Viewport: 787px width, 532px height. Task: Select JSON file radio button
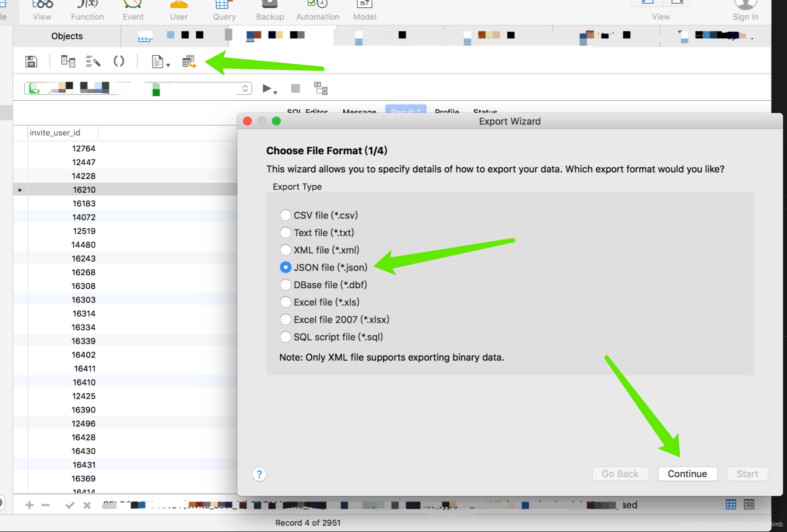click(284, 267)
